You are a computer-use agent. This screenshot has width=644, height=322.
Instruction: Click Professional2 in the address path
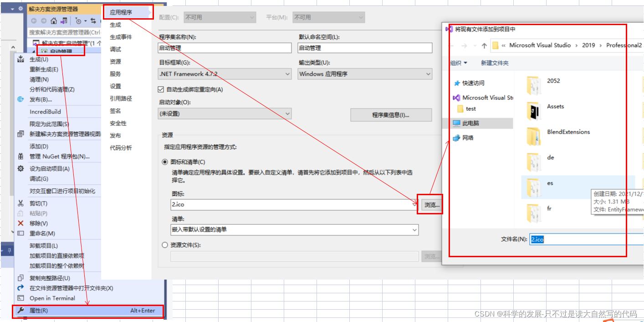pos(624,45)
